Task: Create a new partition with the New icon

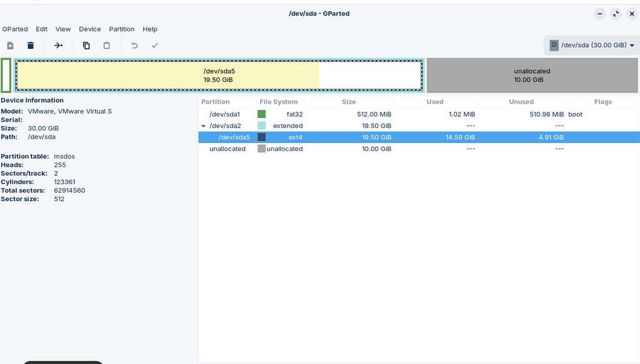Action: 9,45
